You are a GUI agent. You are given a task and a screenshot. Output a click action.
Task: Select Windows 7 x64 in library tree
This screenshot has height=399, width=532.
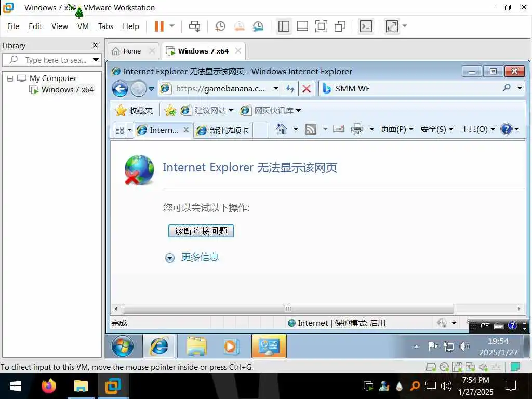pyautogui.click(x=67, y=90)
